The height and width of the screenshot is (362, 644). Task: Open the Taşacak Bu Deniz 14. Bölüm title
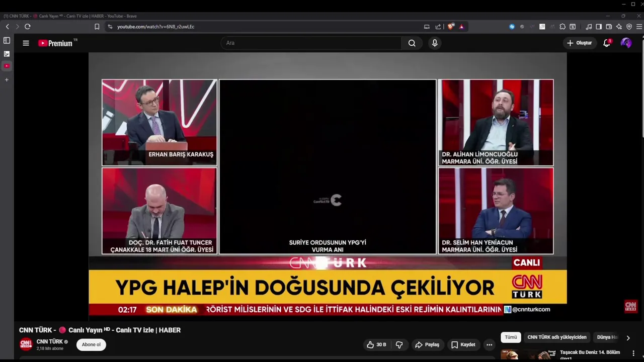pyautogui.click(x=590, y=352)
